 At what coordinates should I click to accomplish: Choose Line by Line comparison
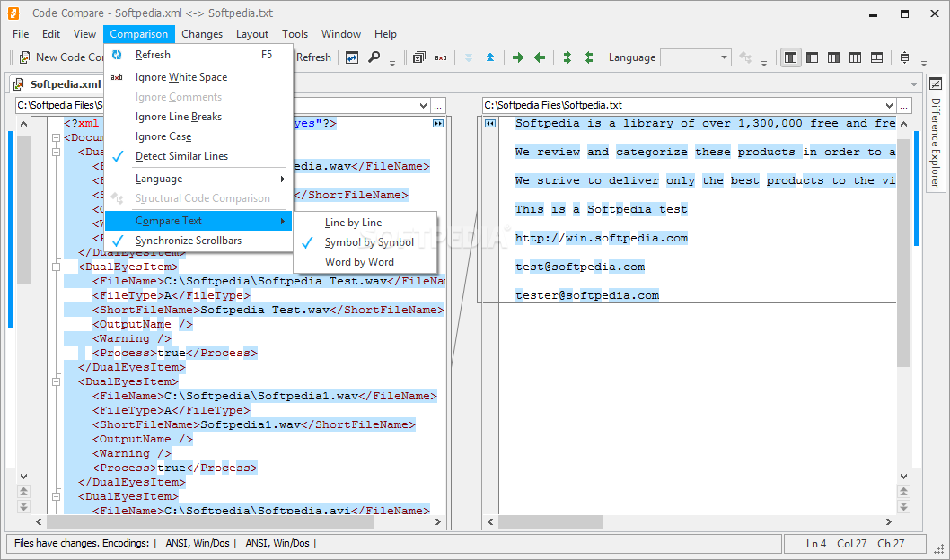point(365,223)
